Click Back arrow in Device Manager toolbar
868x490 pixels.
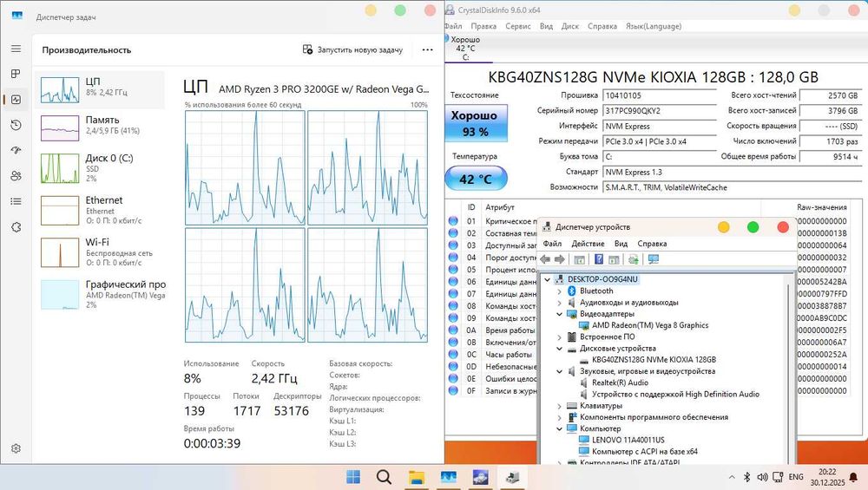545,259
